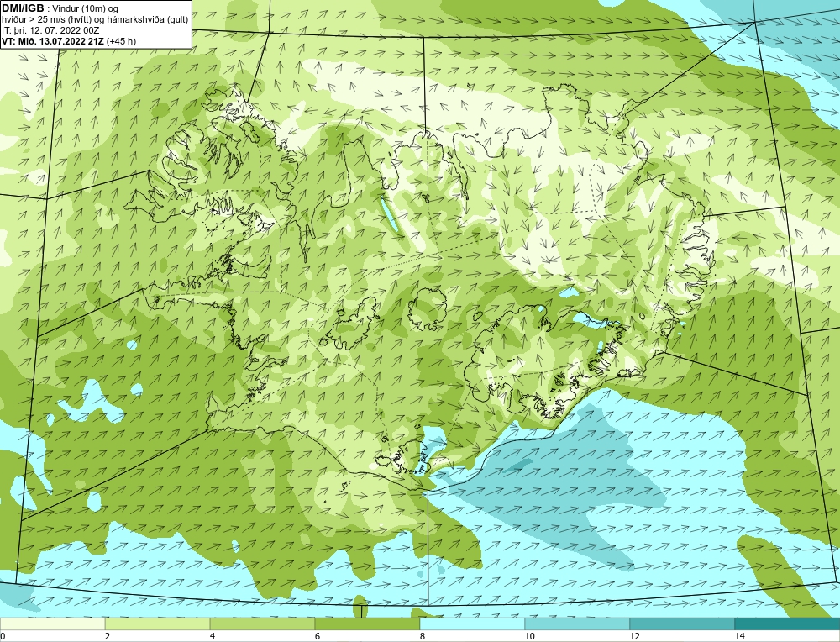Click the 'IT: þri. 12. 07. 2022 00Z' line

pyautogui.click(x=50, y=30)
